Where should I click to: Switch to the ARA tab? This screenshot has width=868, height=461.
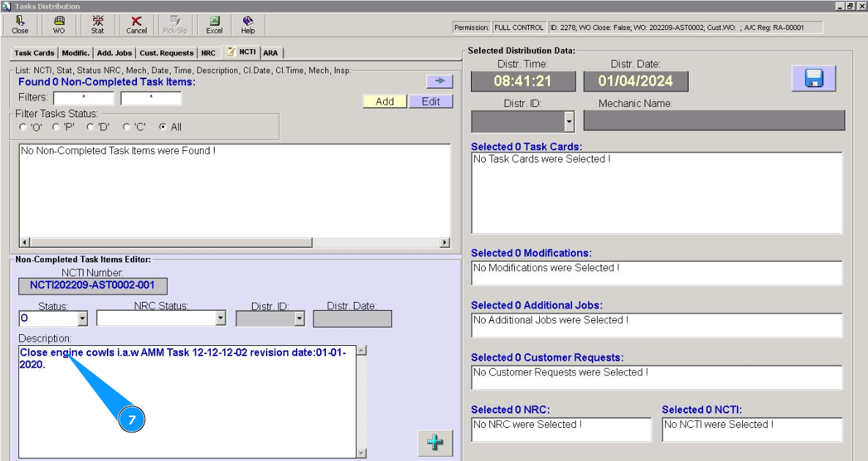271,54
